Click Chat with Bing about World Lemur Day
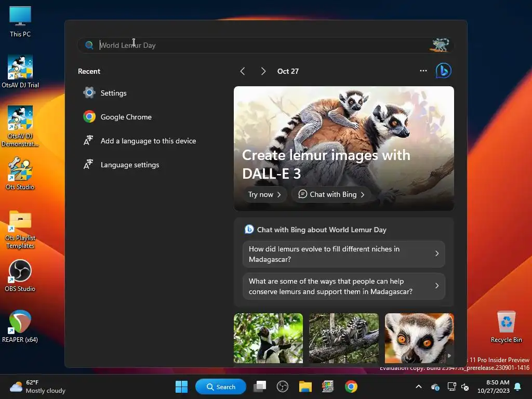This screenshot has height=399, width=532. (321, 230)
